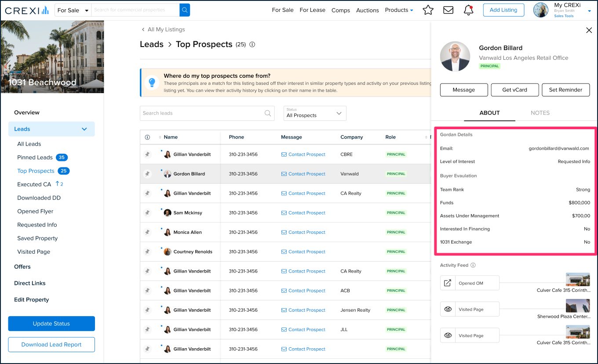
Task: Open the favorites star in the top navigation
Action: (x=428, y=10)
